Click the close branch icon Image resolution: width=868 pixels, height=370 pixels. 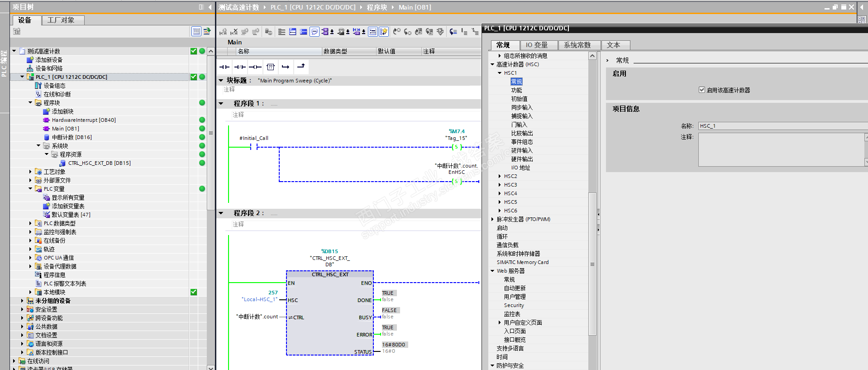301,67
